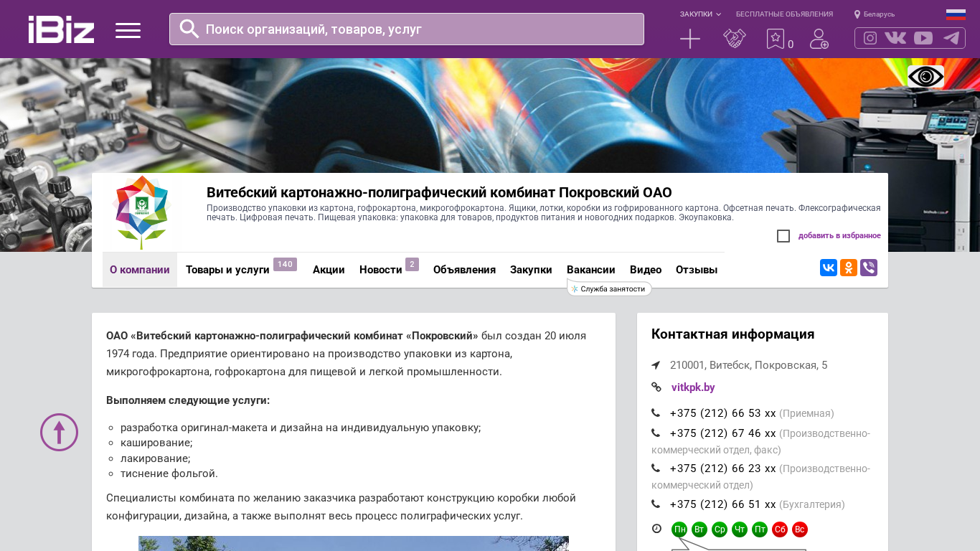Click the company logo thumbnail
Viewport: 980px width, 551px height.
[141, 212]
